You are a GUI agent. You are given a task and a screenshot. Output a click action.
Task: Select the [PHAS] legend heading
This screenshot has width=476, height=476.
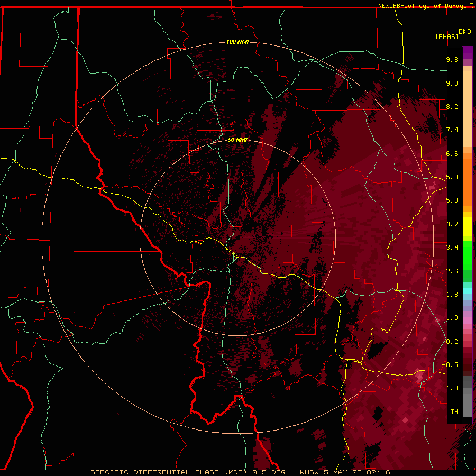[x=447, y=36]
